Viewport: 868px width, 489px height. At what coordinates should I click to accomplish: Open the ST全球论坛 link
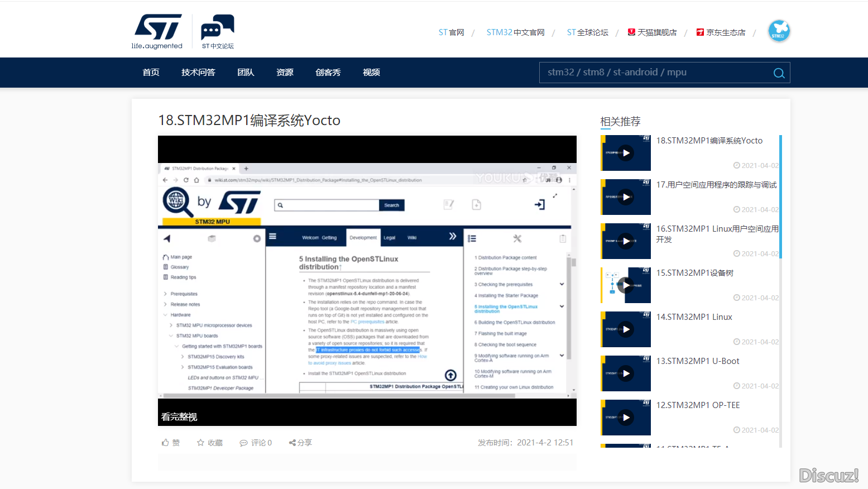(587, 32)
